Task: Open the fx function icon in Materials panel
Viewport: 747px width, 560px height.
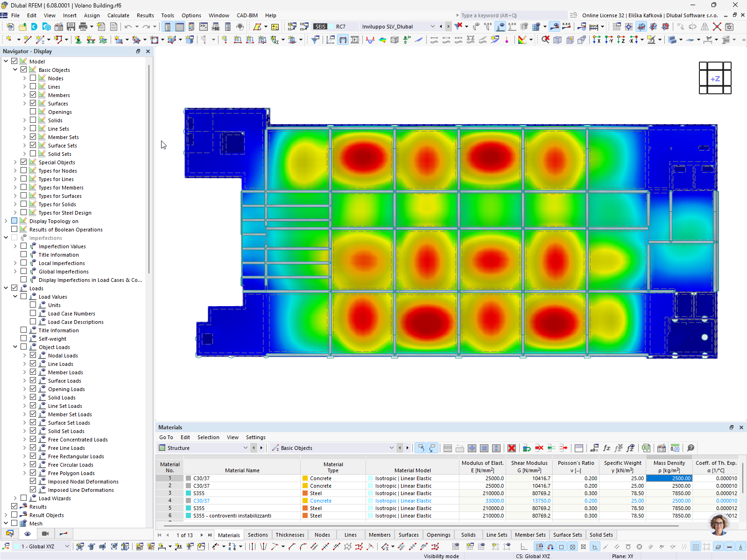Action: click(606, 448)
